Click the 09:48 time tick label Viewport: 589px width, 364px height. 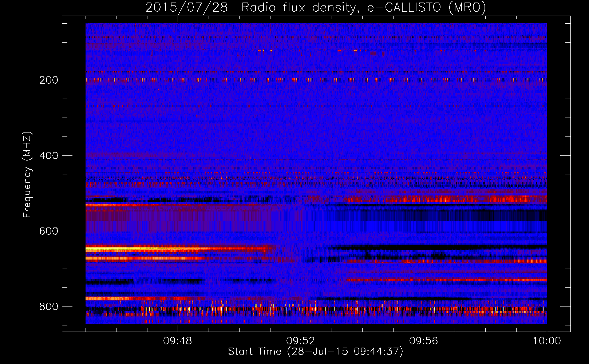coord(178,341)
